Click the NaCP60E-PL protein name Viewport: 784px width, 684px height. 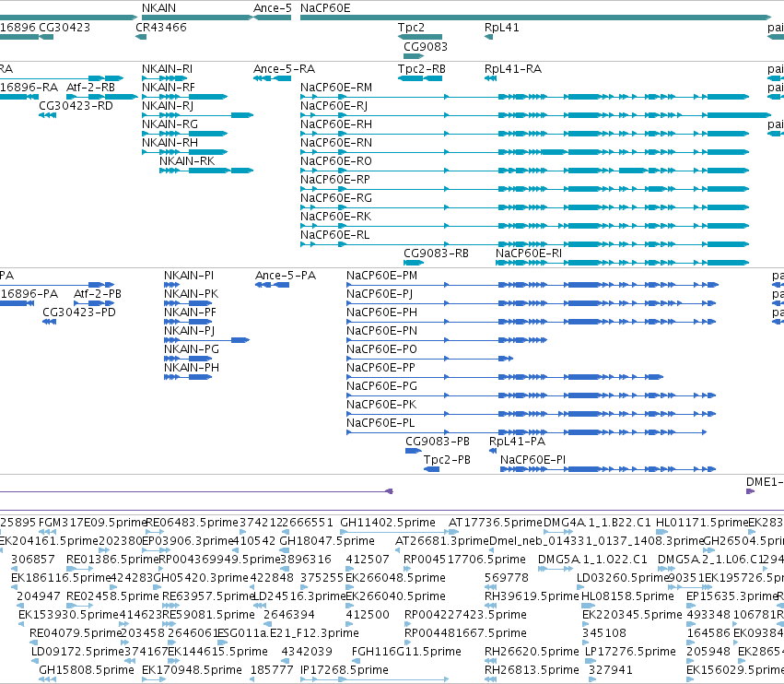[x=380, y=423]
